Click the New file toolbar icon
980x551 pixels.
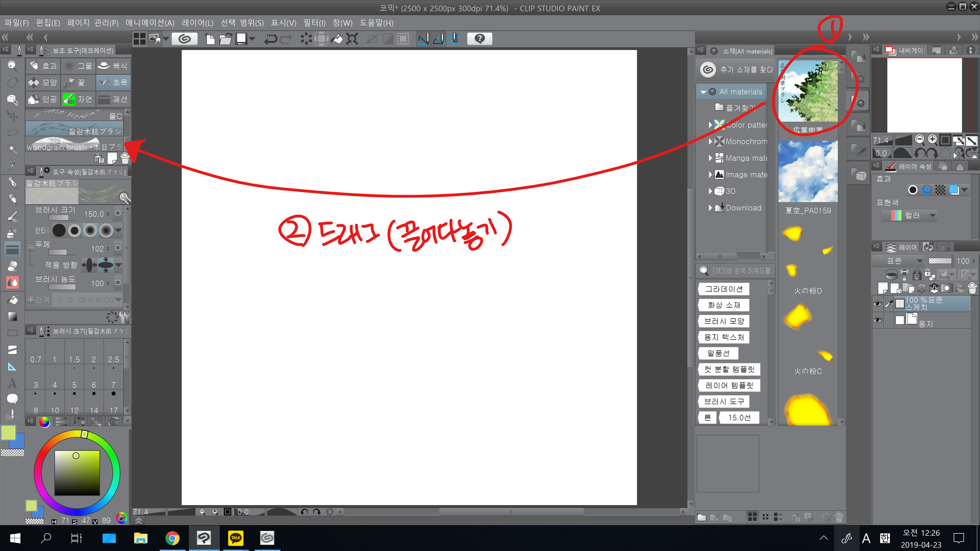(x=210, y=39)
